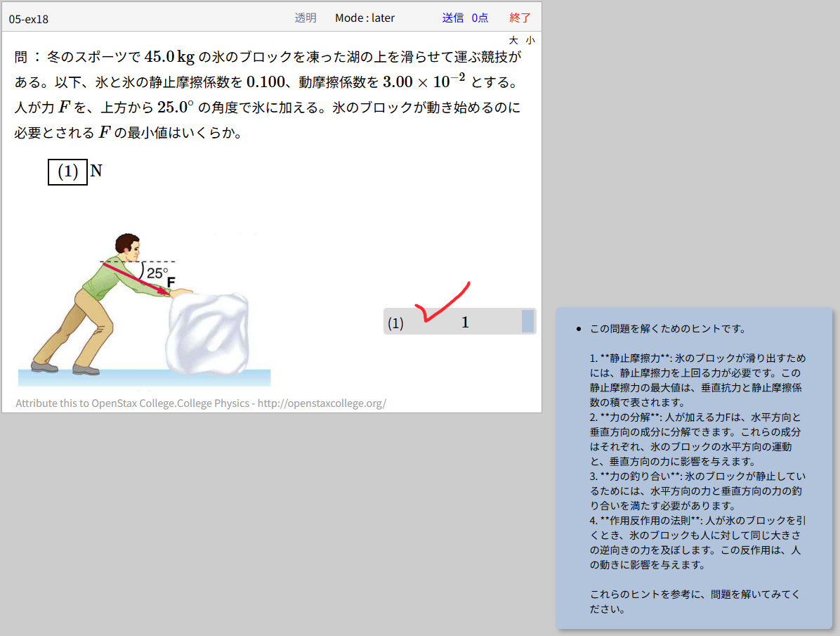Select the 作用反作用の法則 hint paragraph

[x=698, y=543]
